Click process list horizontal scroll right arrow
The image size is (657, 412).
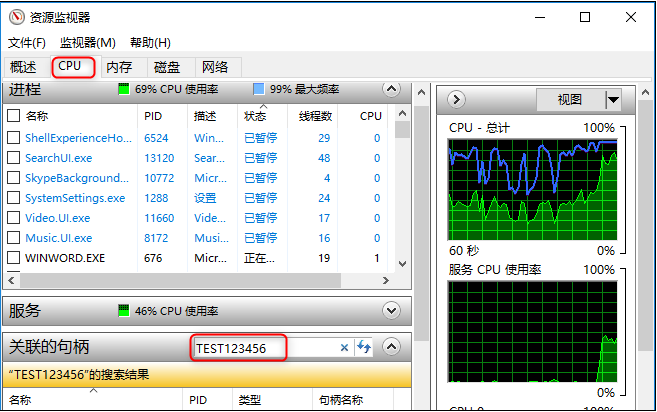(x=385, y=280)
